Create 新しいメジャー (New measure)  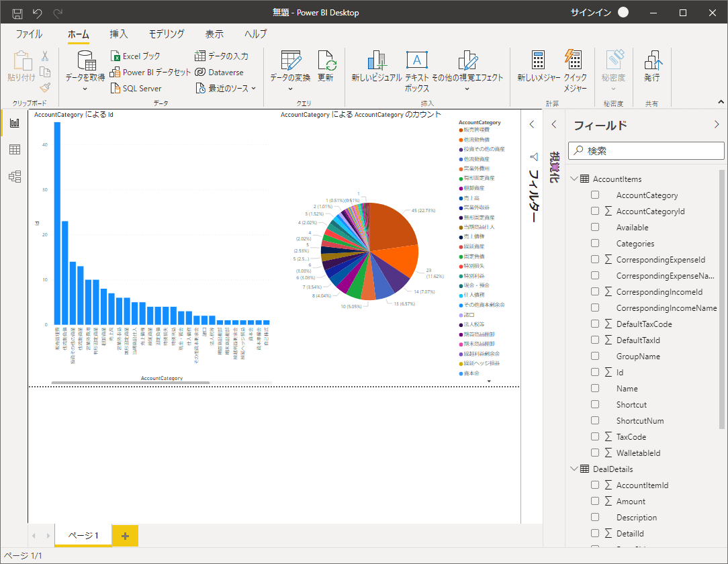(539, 66)
